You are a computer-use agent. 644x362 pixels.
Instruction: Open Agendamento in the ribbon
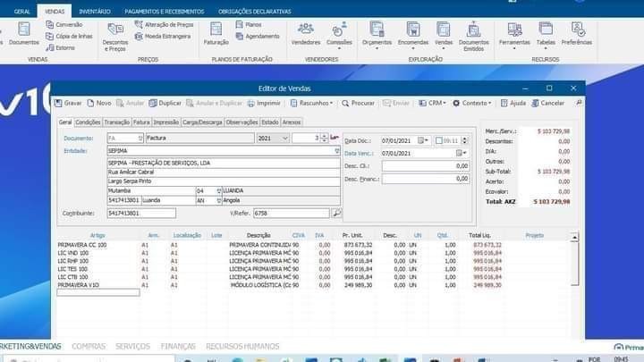(x=258, y=36)
